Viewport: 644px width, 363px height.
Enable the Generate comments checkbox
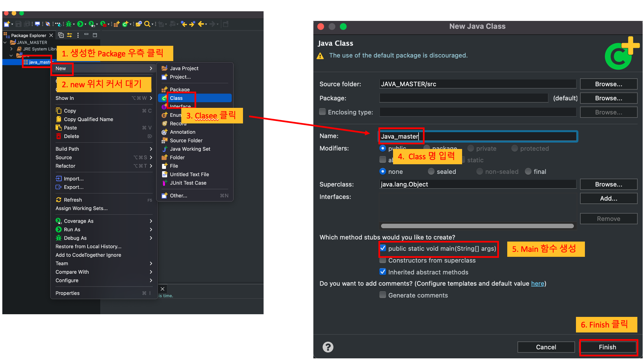pyautogui.click(x=383, y=295)
